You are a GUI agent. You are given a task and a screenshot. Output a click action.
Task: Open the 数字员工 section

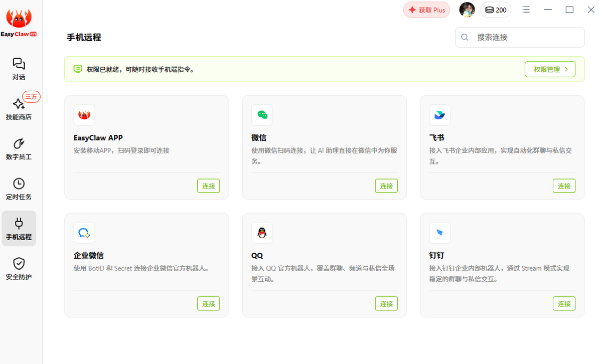[19, 149]
